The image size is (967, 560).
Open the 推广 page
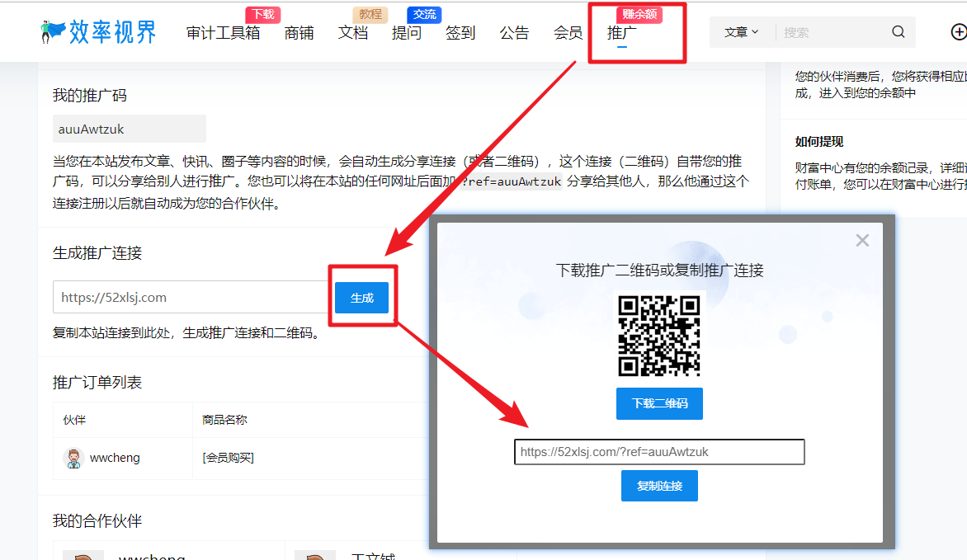[x=621, y=33]
